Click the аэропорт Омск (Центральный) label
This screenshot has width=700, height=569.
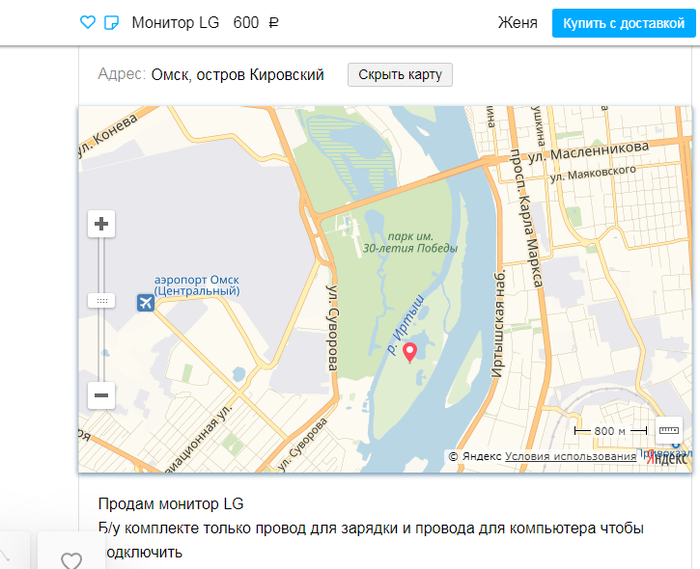point(197,286)
